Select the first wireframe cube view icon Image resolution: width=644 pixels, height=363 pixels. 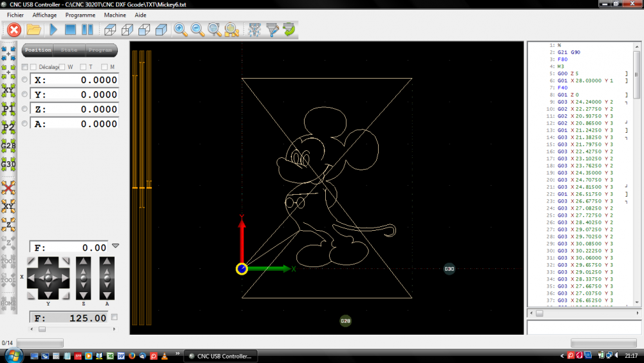click(110, 30)
